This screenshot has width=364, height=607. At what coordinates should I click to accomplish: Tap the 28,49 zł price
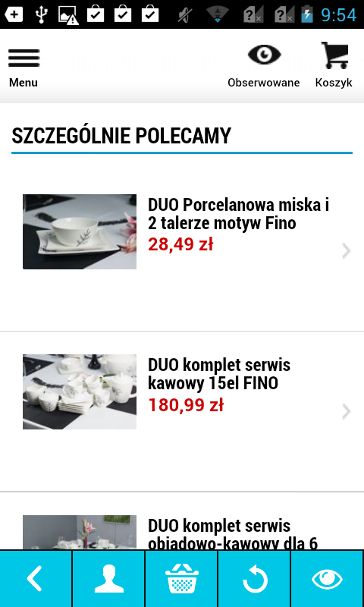(180, 244)
